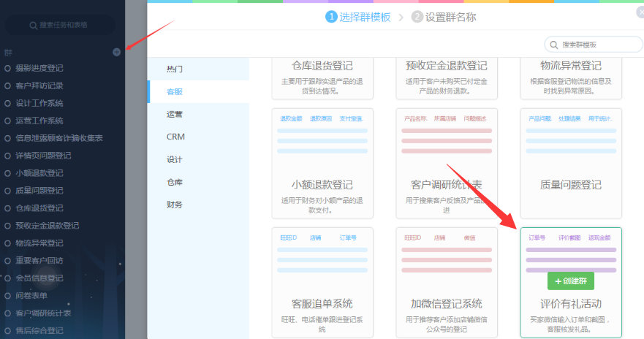Click the circle icon beside 运营工作系统

7,121
